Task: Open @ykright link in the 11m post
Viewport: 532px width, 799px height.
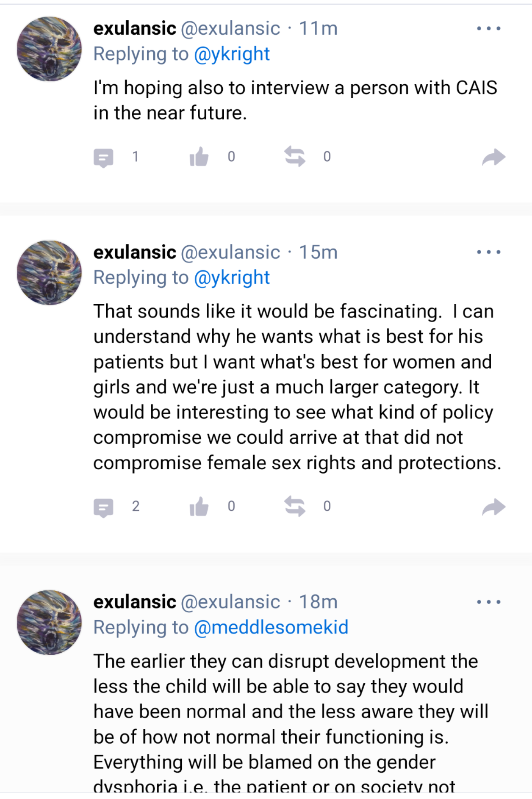Action: click(x=232, y=54)
